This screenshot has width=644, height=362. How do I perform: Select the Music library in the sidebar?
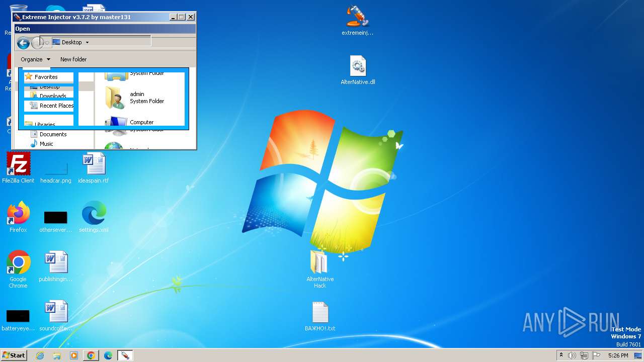tap(42, 144)
